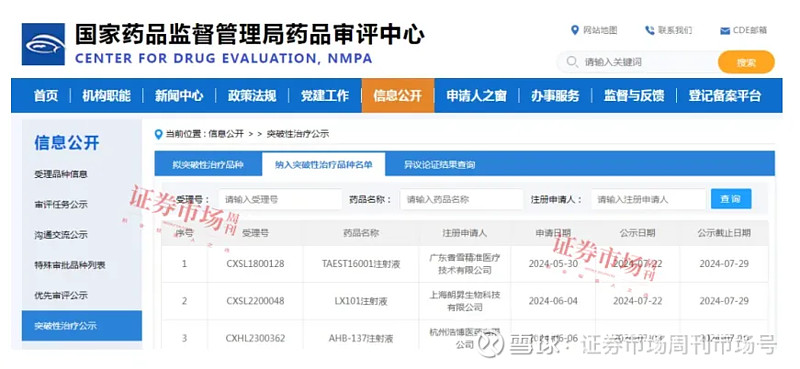Click the 药品名称 input field
Screen dimensions: 800x369
coord(462,200)
